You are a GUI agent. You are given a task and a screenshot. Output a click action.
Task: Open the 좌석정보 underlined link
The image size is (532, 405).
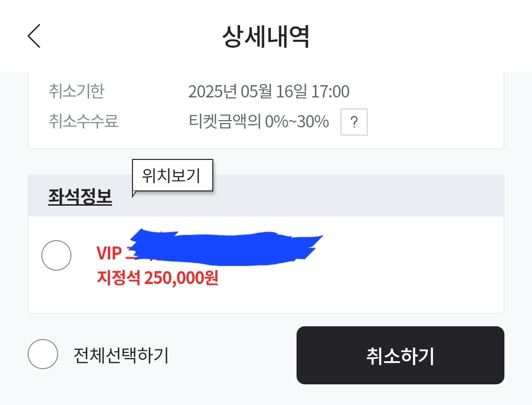click(x=80, y=196)
